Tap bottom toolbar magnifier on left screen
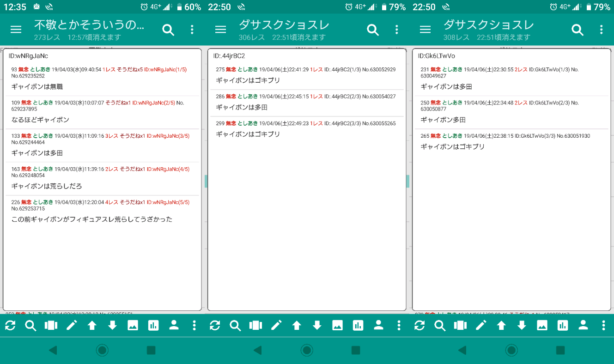The width and height of the screenshot is (614, 364). pyautogui.click(x=30, y=326)
